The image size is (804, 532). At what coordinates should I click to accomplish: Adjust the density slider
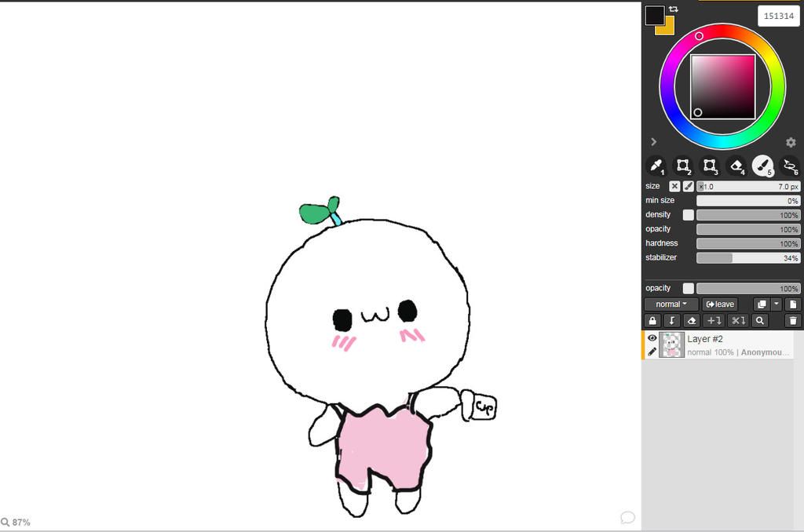[748, 215]
